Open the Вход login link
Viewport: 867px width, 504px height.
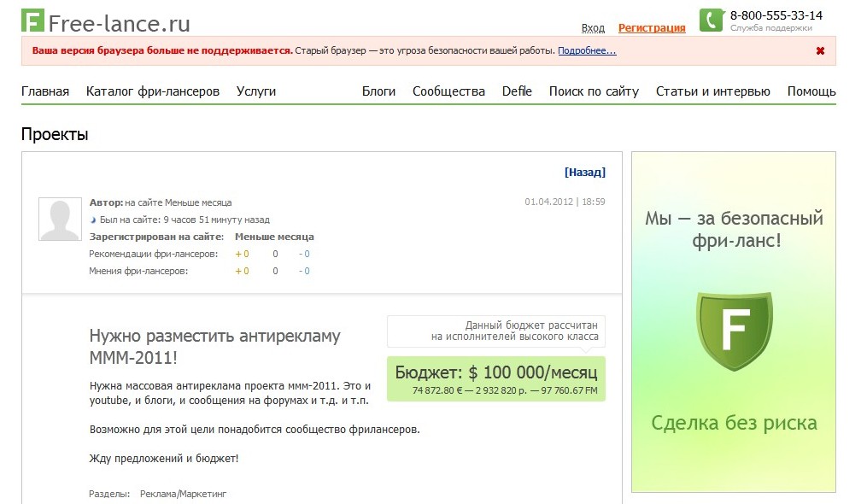[593, 28]
